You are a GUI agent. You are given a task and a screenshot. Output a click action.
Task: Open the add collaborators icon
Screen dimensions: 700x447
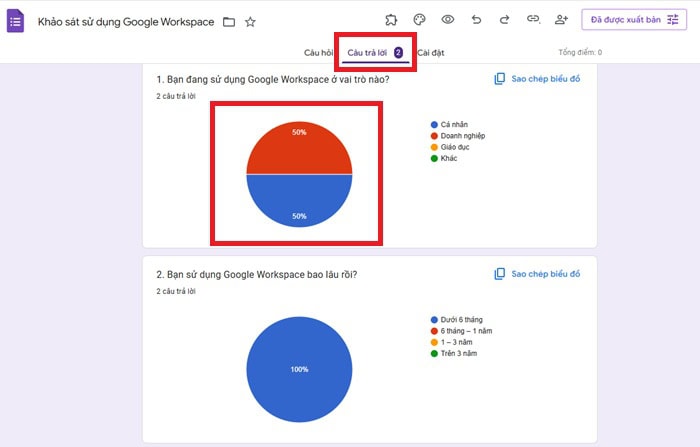pyautogui.click(x=561, y=20)
